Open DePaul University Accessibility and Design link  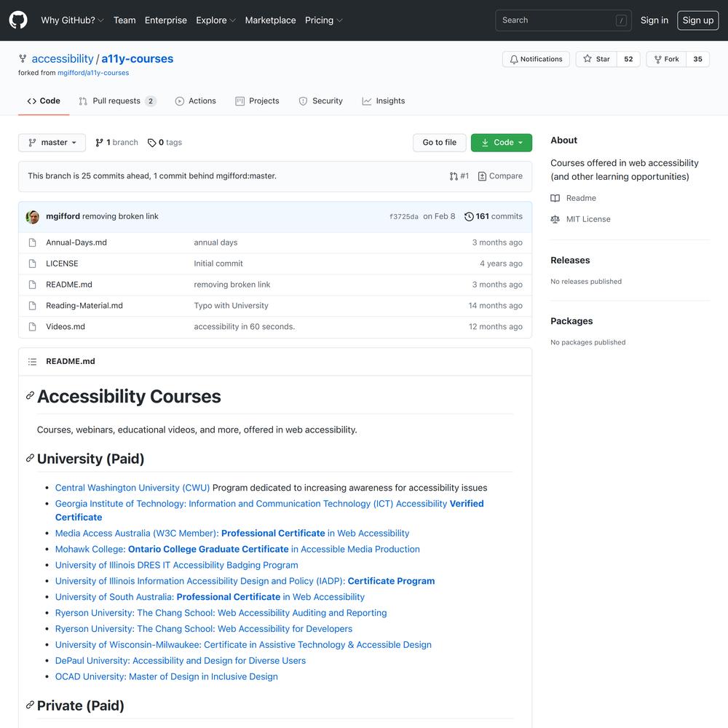pos(181,661)
